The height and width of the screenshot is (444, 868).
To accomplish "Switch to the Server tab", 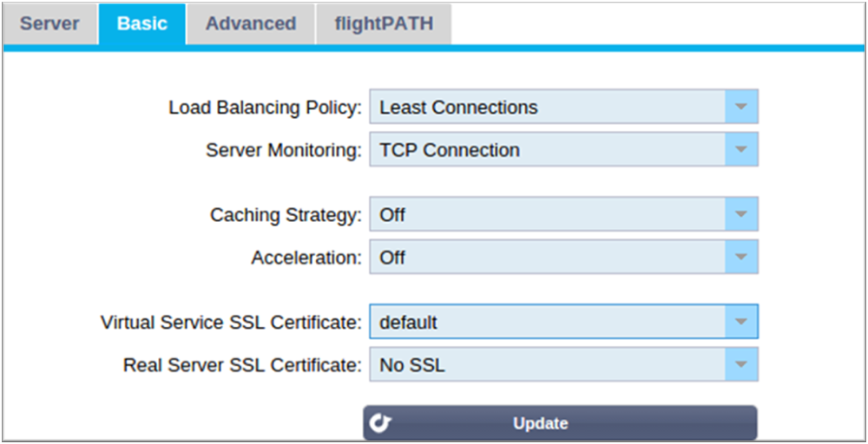I will click(x=49, y=23).
